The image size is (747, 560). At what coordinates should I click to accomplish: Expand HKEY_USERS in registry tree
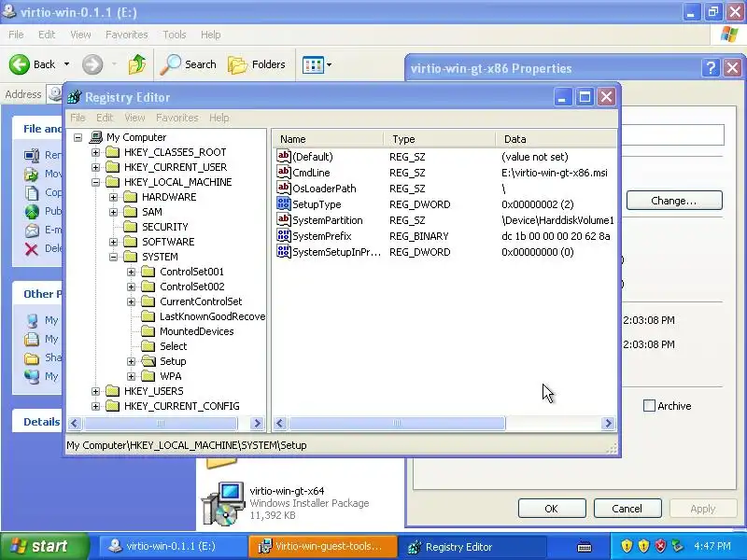click(96, 391)
